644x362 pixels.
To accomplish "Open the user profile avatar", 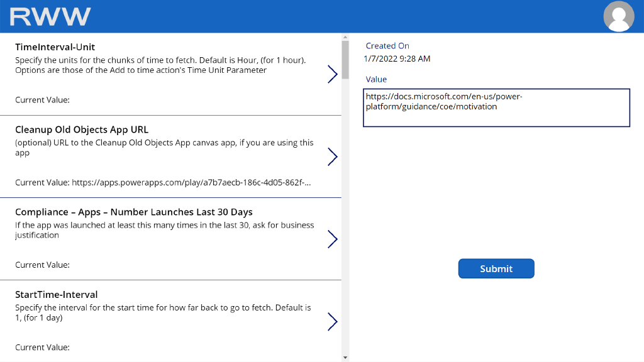I will pyautogui.click(x=619, y=16).
